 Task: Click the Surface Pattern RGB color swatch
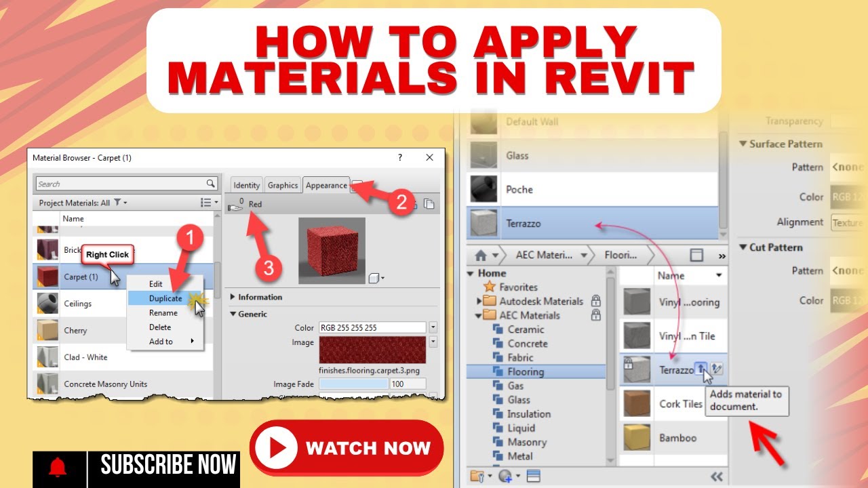(848, 197)
